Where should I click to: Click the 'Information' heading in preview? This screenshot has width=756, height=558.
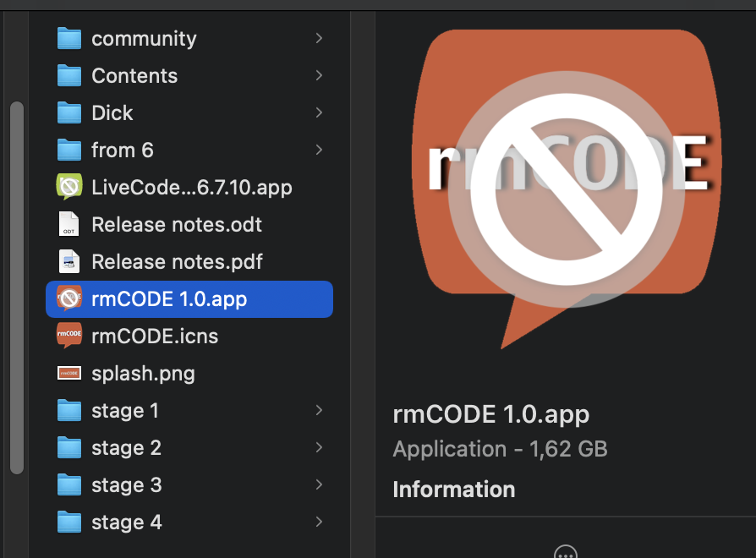point(454,490)
